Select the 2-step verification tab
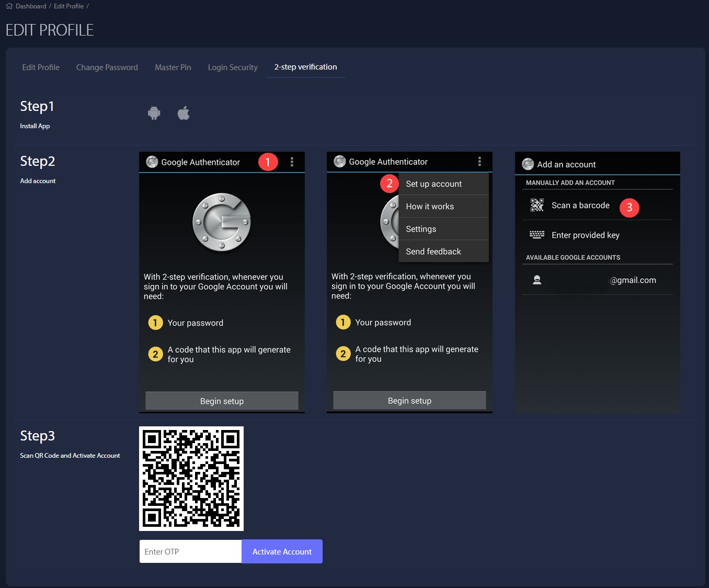709x588 pixels. [x=305, y=67]
